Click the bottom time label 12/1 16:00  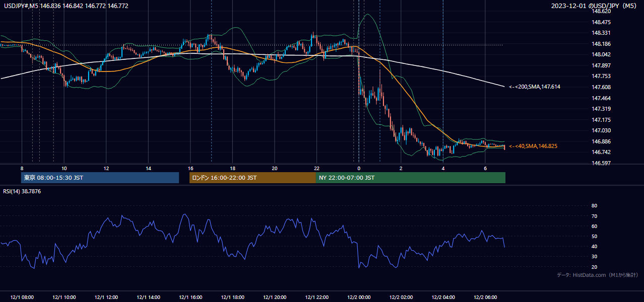coord(190,297)
